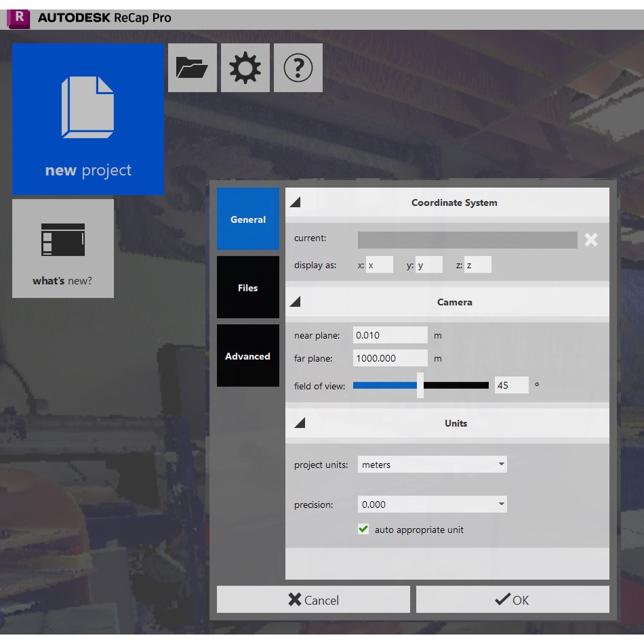The image size is (644, 644).
Task: Click the Autodesk ReCap logo icon
Action: 18,18
